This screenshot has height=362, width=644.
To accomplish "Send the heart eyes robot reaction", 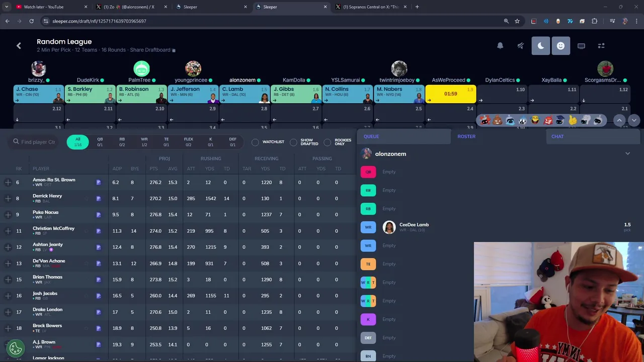I will pyautogui.click(x=485, y=120).
